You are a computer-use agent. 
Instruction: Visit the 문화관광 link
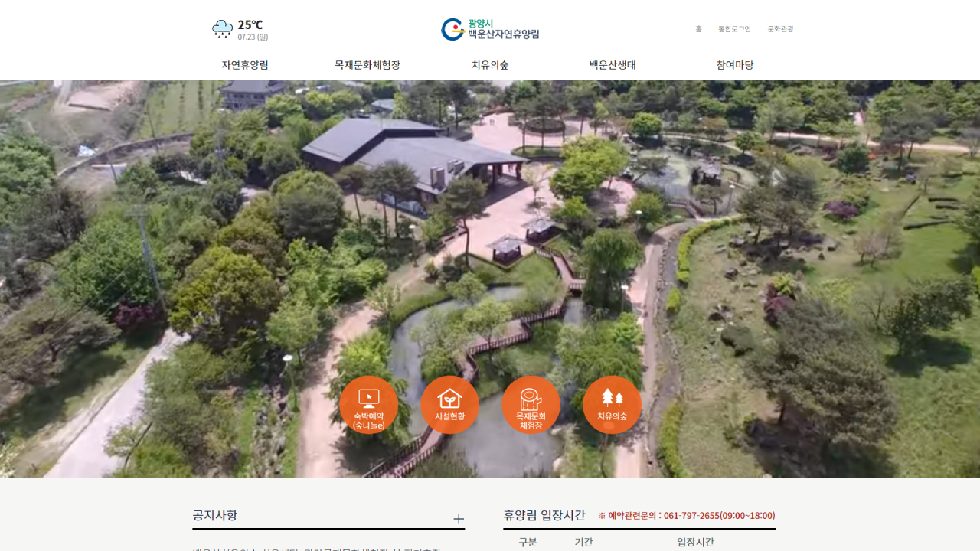point(780,29)
